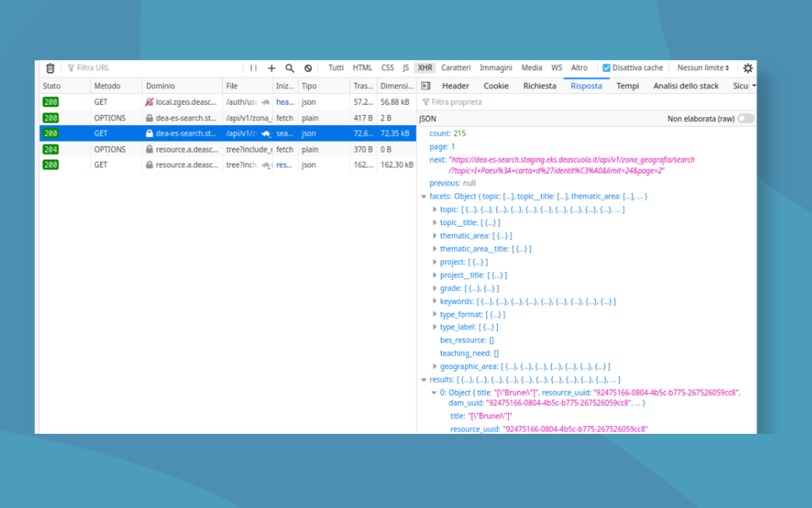This screenshot has width=812, height=508.
Task: Toggle the Non elaborata (raw) switch
Action: pos(746,118)
